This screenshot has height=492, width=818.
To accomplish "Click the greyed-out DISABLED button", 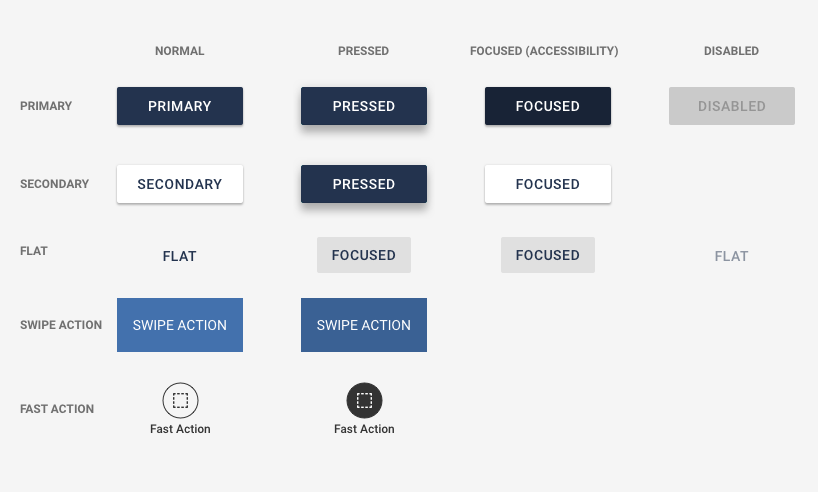I will (x=732, y=106).
